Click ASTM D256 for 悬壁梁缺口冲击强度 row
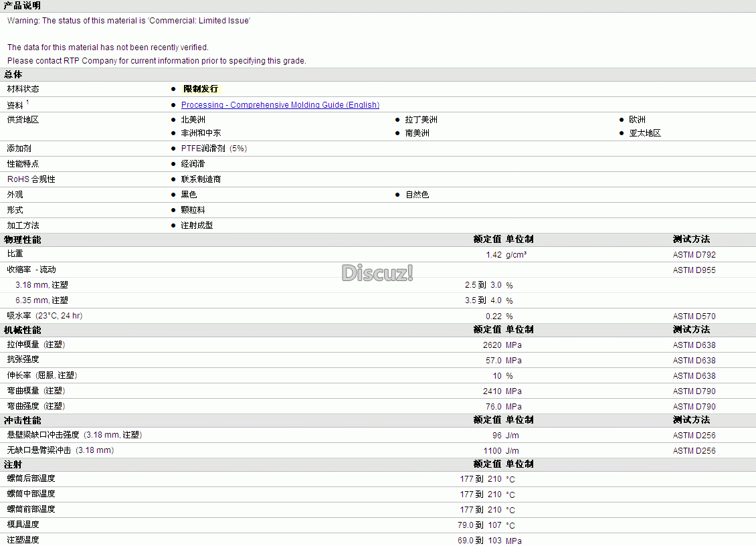The image size is (756, 546). point(694,436)
